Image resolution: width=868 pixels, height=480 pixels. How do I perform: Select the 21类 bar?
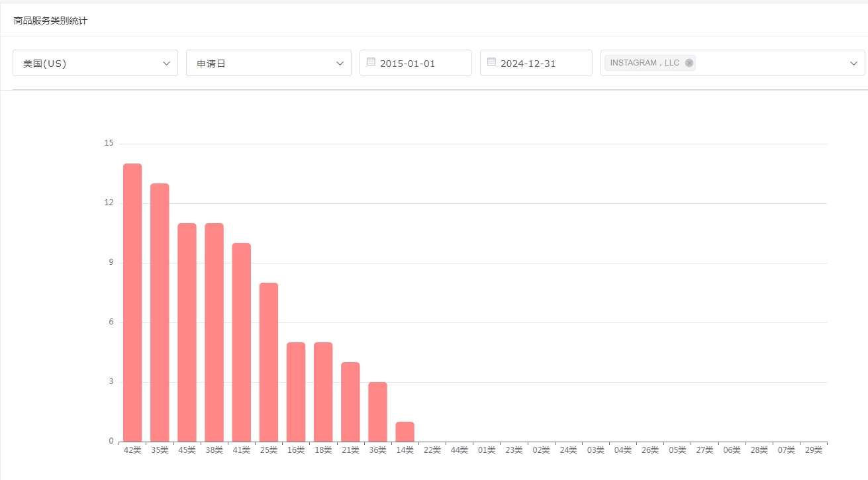(x=350, y=402)
